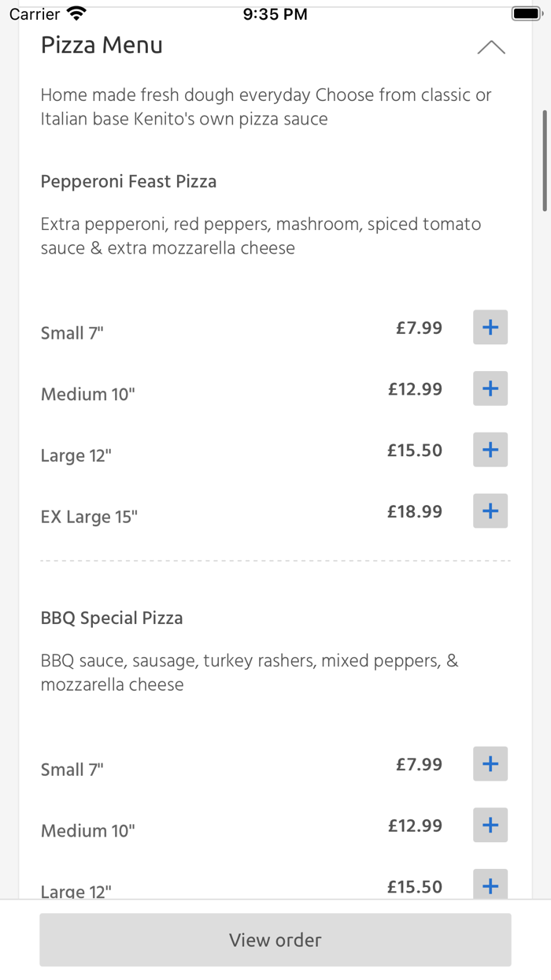Tap the battery indicator in the status bar
Image resolution: width=551 pixels, height=980 pixels.
[526, 13]
